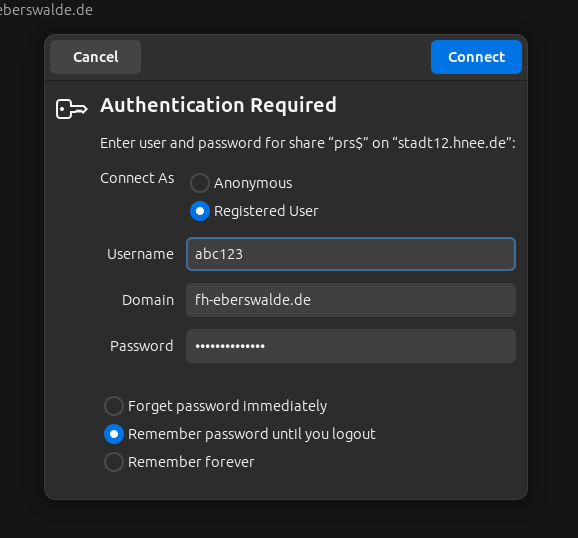Viewport: 578px width, 538px height.
Task: Click the share prompt text for stadt12.hnee.de
Action: pos(308,143)
